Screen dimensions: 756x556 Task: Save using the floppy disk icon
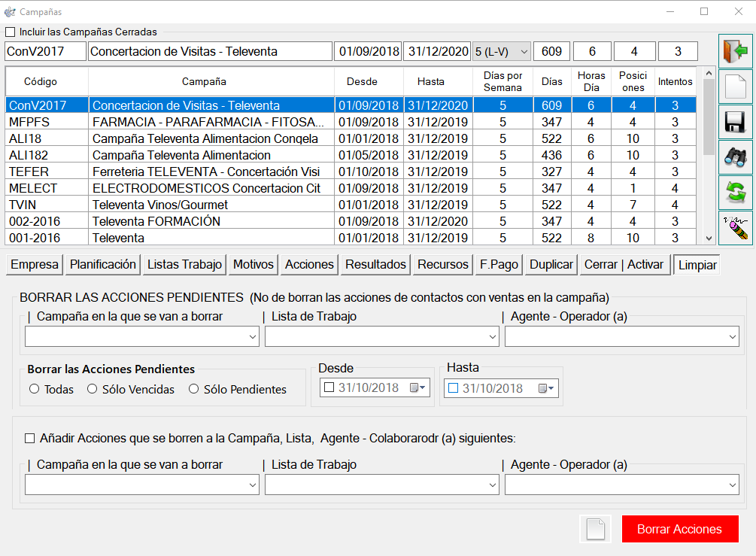735,122
